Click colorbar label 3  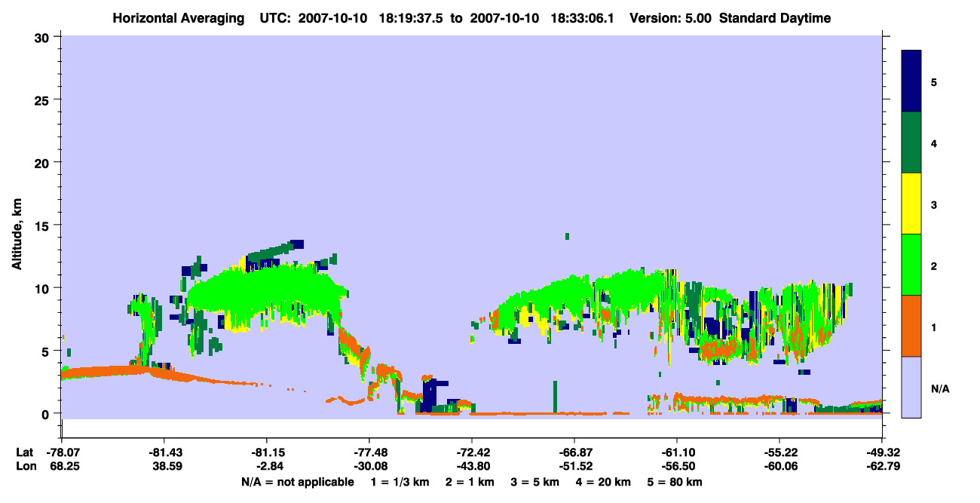pyautogui.click(x=934, y=204)
